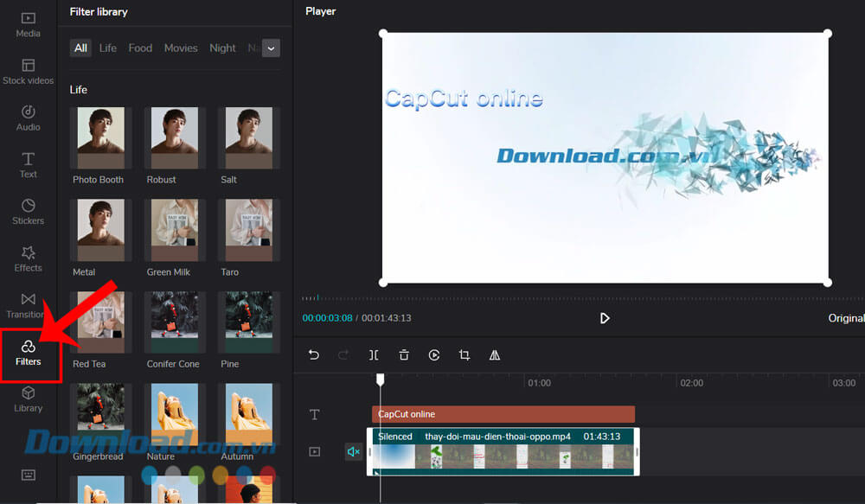Click the Undo arrow in timeline toolbar
The image size is (865, 504).
point(314,355)
